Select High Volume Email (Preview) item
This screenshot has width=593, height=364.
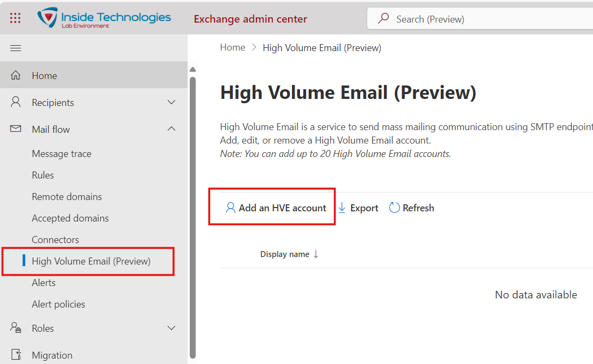tap(91, 261)
